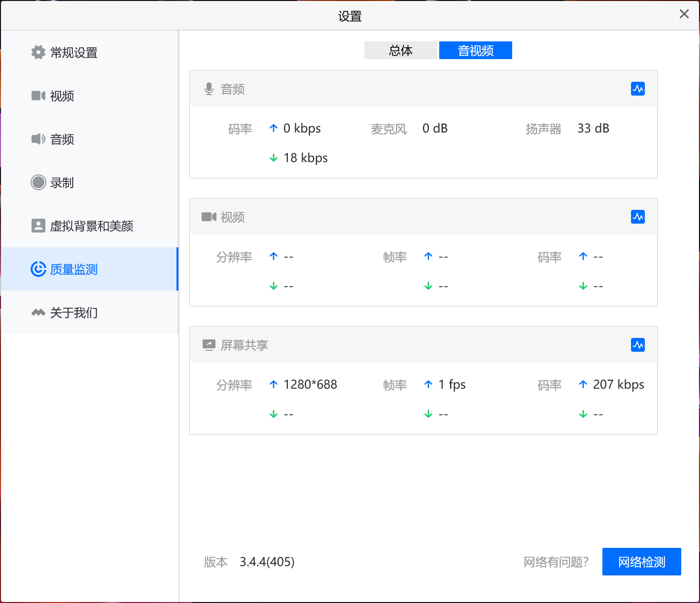This screenshot has width=700, height=603.
Task: Open the video panel's chart icon
Action: [638, 217]
